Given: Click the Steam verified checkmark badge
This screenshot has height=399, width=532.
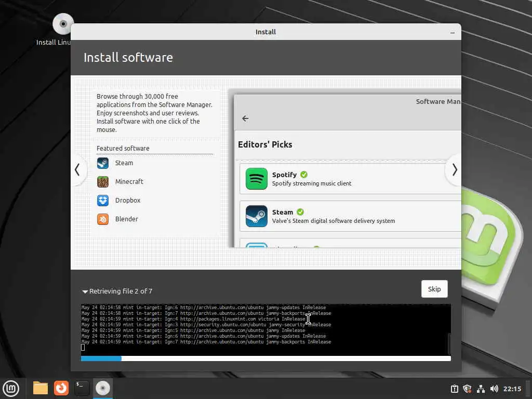Looking at the screenshot, I should [300, 212].
